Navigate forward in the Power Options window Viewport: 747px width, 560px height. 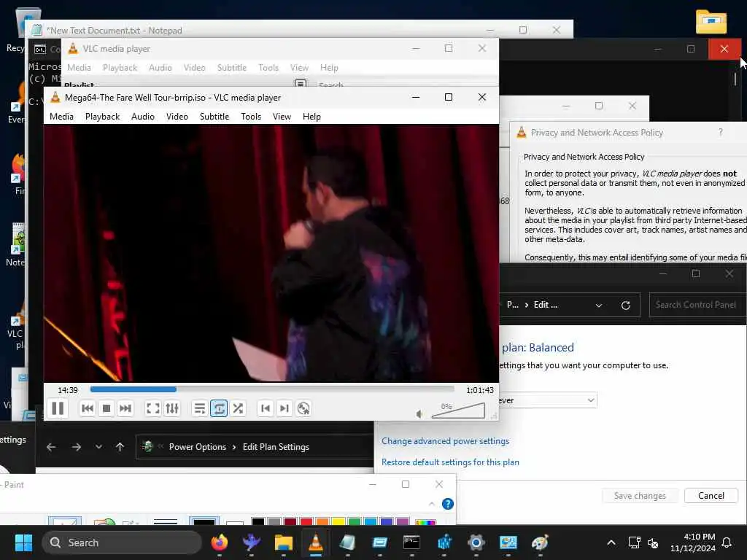pos(76,447)
